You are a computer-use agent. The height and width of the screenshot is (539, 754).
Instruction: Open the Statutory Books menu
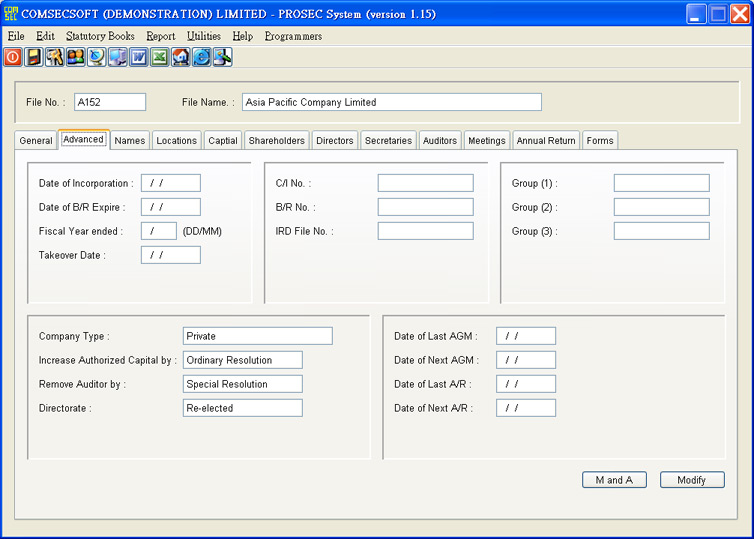pyautogui.click(x=100, y=36)
